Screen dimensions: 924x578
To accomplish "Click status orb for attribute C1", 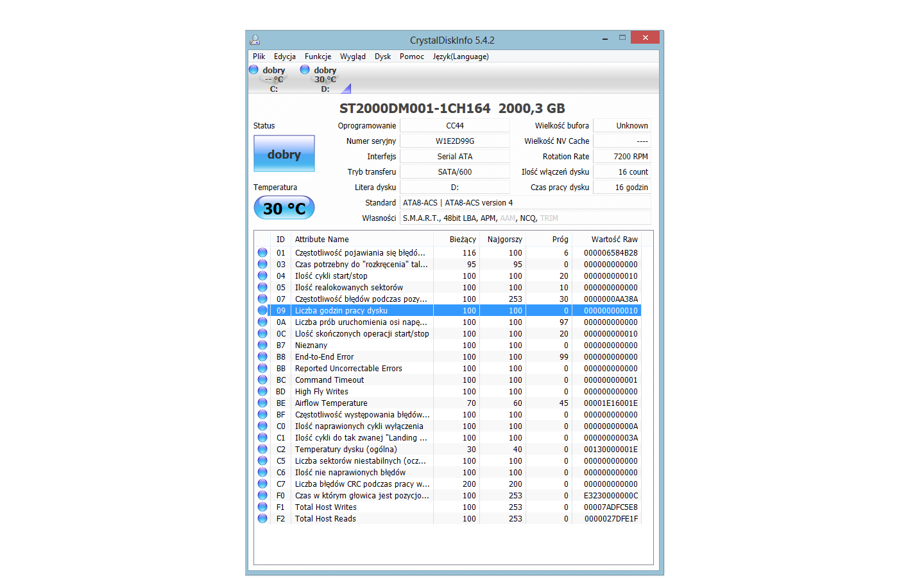I will tap(262, 437).
